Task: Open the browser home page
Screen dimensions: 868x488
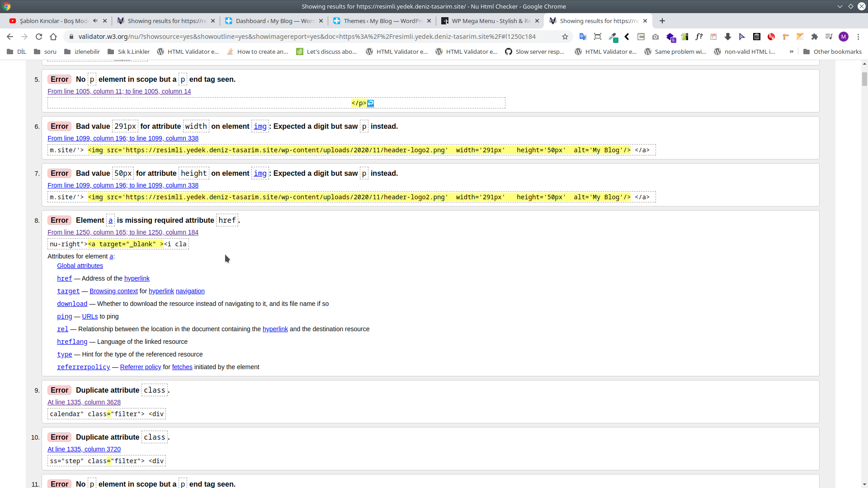Action: point(53,37)
